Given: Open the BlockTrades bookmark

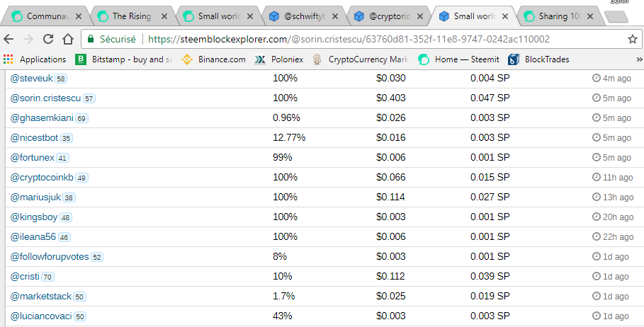Looking at the screenshot, I should click(x=538, y=59).
